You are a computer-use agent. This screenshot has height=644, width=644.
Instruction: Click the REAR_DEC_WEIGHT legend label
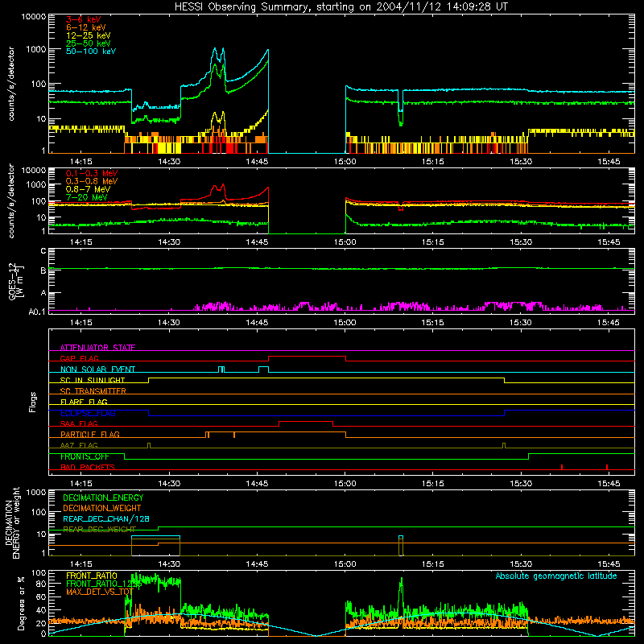tap(99, 529)
